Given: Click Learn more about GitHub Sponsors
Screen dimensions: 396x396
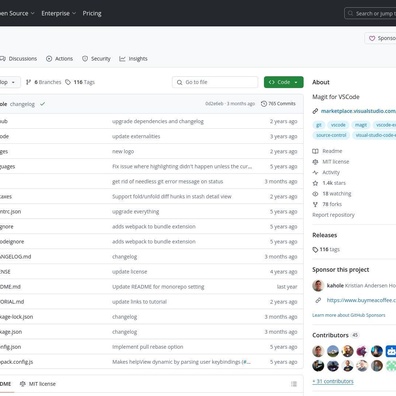Looking at the screenshot, I should (349, 315).
